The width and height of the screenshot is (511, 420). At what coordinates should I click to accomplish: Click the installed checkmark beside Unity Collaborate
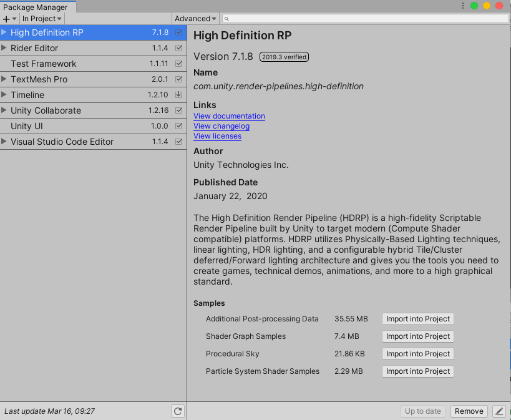[179, 110]
